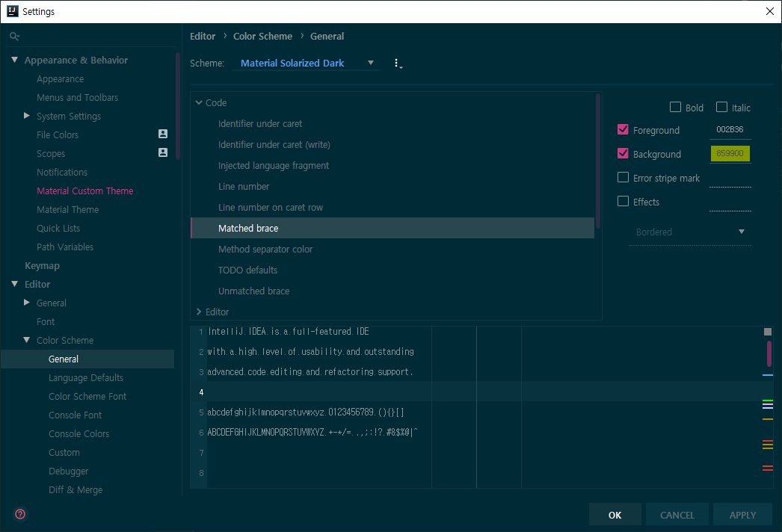Click the search magnifier icon in settings
782x532 pixels.
point(14,36)
